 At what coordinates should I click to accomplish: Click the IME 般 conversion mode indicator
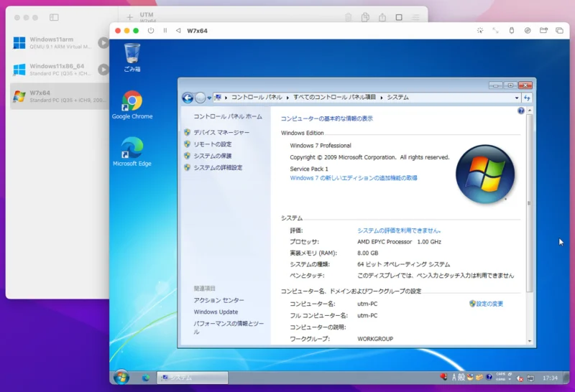click(461, 378)
